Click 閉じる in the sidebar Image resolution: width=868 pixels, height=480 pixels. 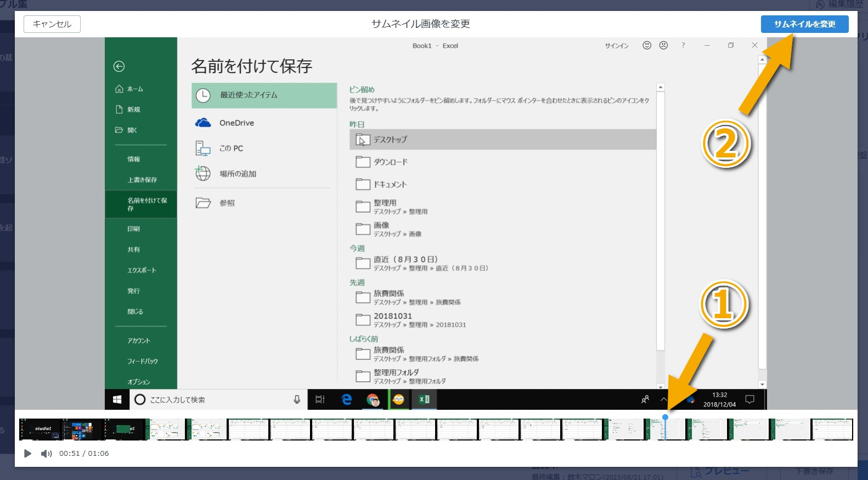136,312
